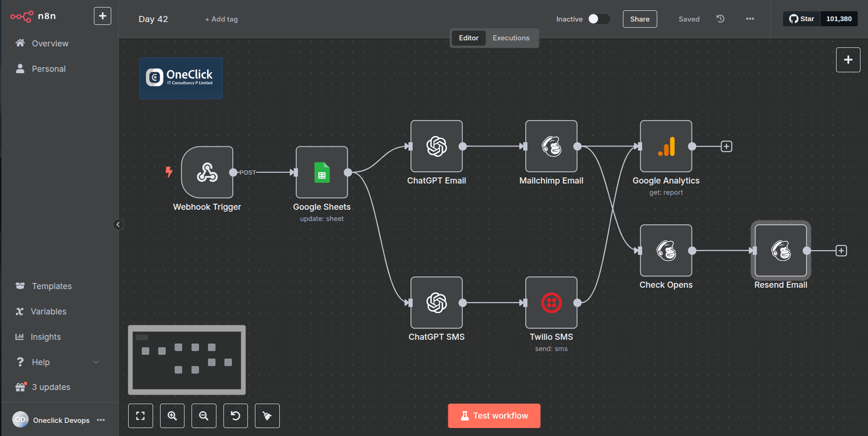Select the Google Analytics node
Image resolution: width=868 pixels, height=436 pixels.
(666, 146)
